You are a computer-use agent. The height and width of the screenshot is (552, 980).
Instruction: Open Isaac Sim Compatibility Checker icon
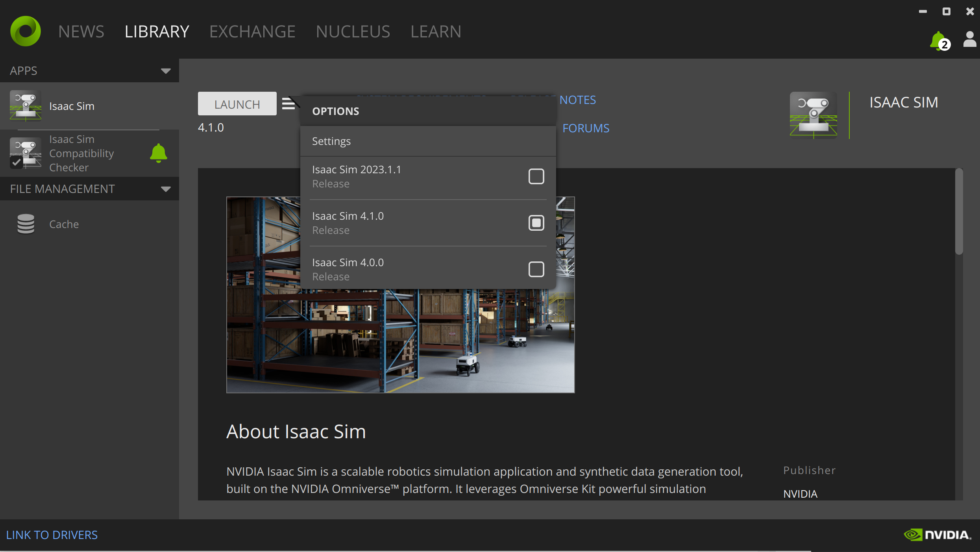pos(26,153)
